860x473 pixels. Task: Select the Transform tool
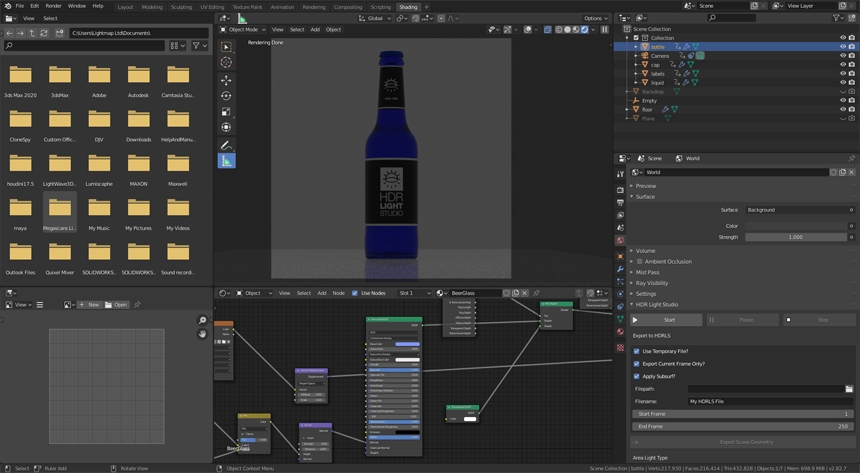226,127
